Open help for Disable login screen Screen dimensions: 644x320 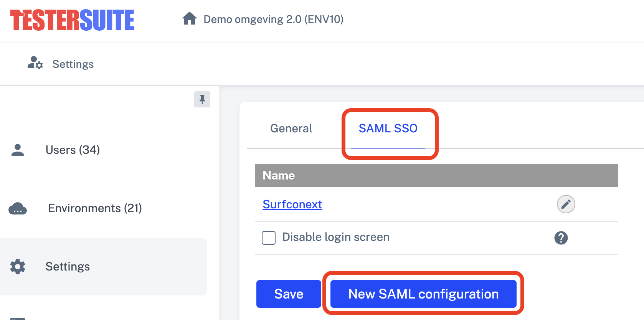[x=561, y=238]
